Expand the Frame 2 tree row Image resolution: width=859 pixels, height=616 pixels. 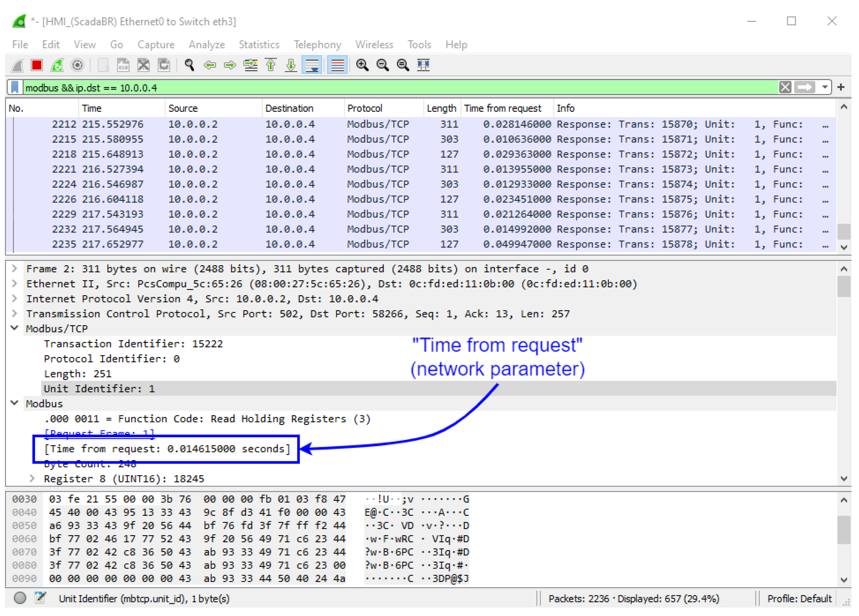coord(14,268)
